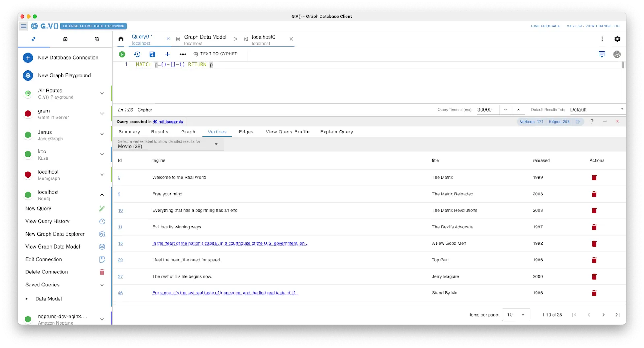Expand Saved Queries section

(102, 285)
